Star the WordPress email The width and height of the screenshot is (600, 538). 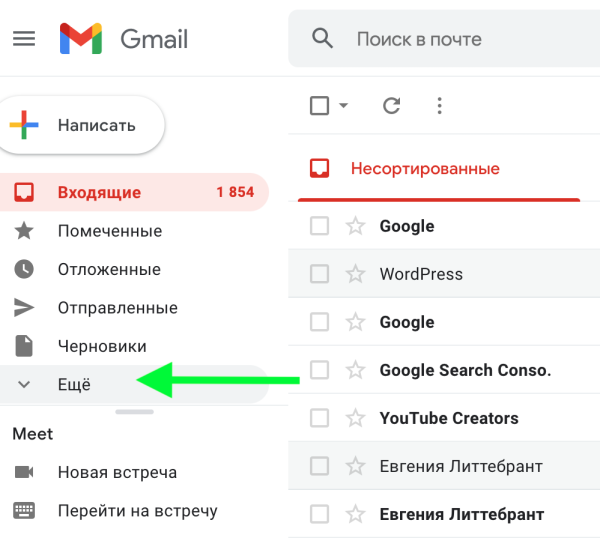[355, 274]
